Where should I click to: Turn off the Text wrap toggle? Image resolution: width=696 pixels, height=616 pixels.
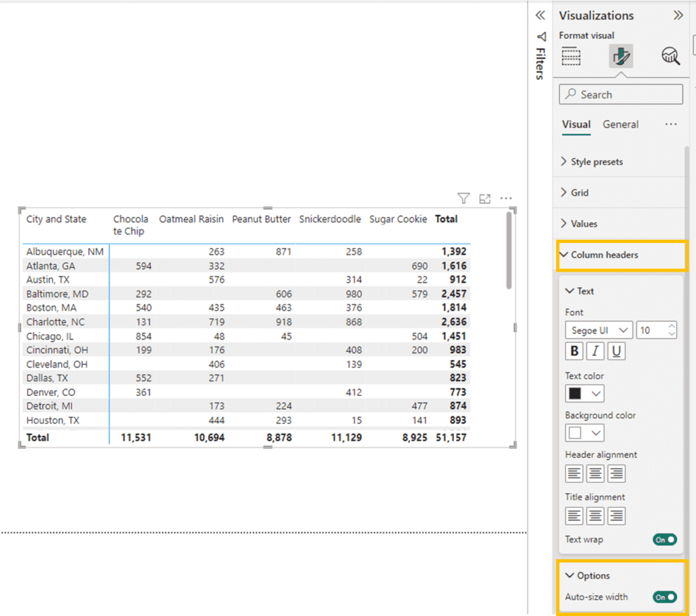[x=665, y=539]
